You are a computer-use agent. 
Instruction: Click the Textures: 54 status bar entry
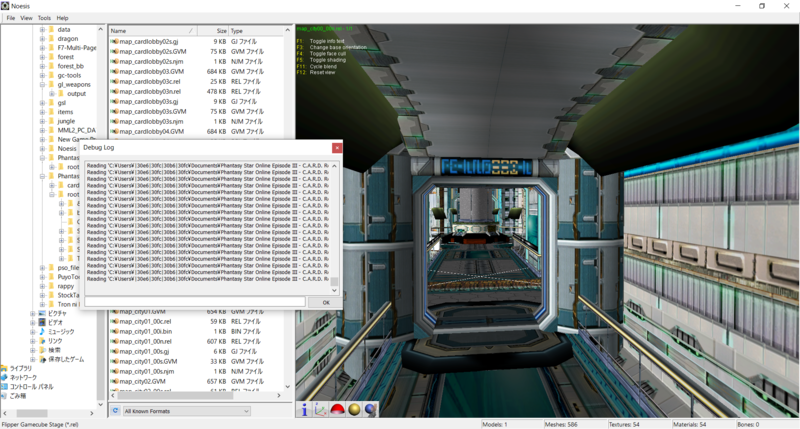point(624,424)
